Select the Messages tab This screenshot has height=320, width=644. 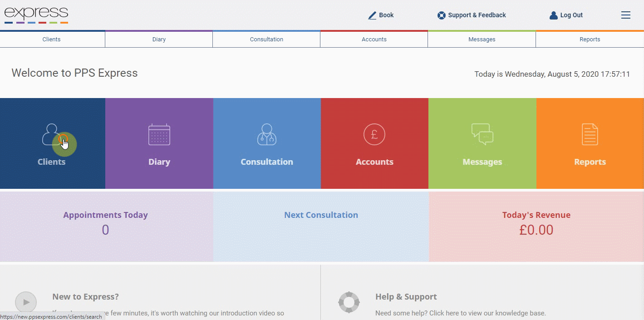click(x=482, y=39)
